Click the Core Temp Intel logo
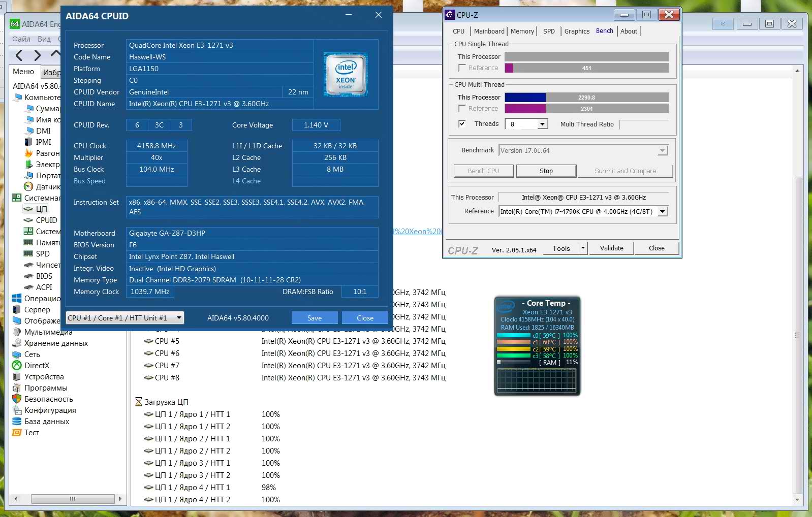 pos(506,306)
